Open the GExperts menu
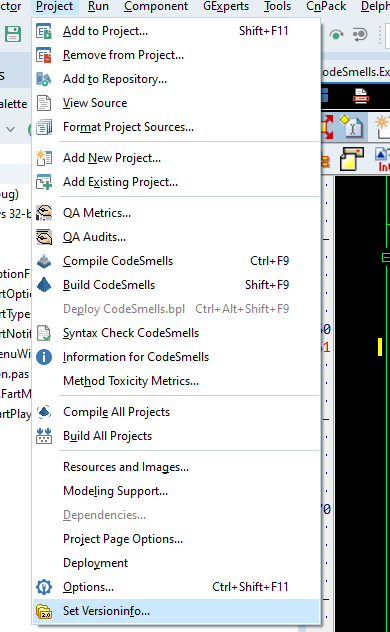The image size is (390, 632). [x=226, y=6]
